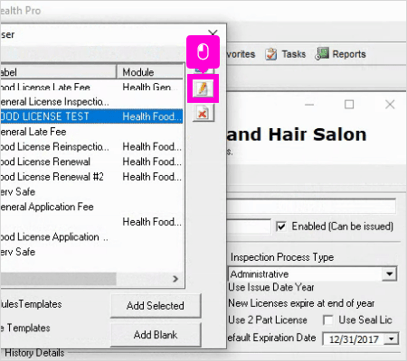Image resolution: width=407 pixels, height=361 pixels.
Task: Click the pencil edit template icon
Action: (203, 89)
